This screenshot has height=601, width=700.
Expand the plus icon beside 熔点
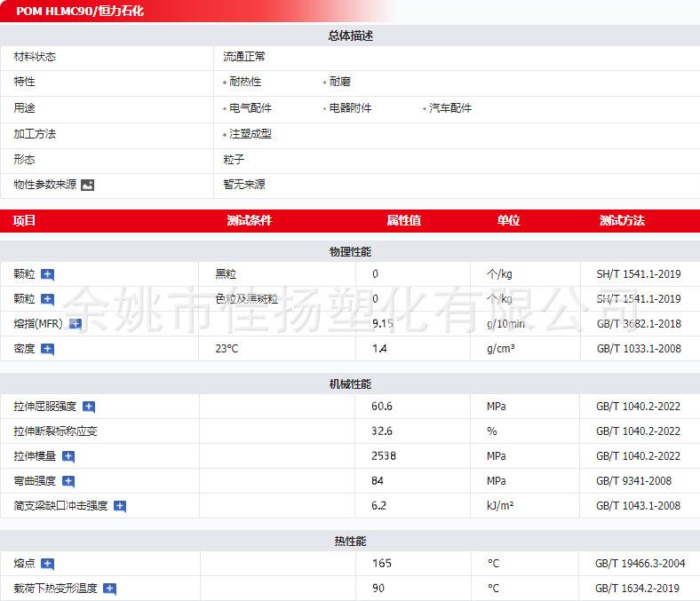47,564
